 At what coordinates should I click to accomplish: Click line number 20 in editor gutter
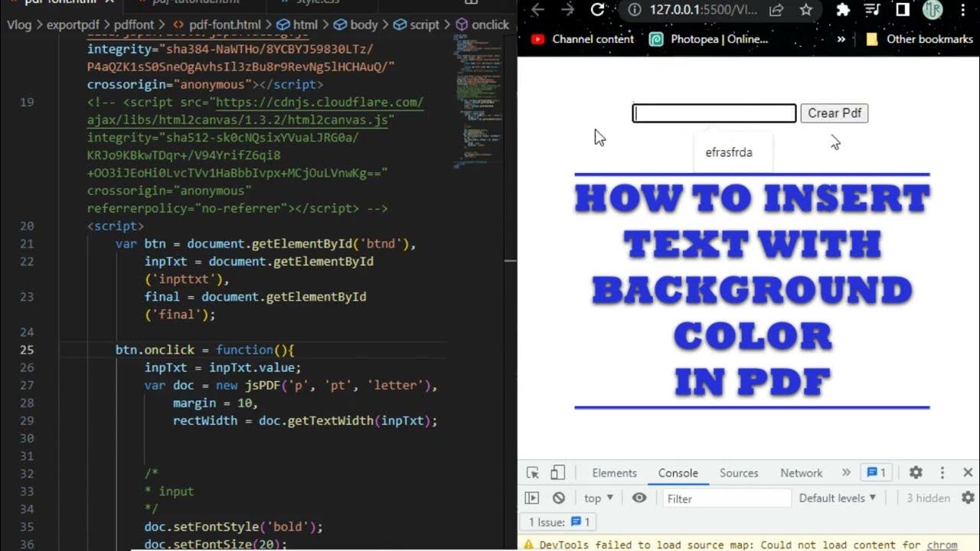(27, 226)
